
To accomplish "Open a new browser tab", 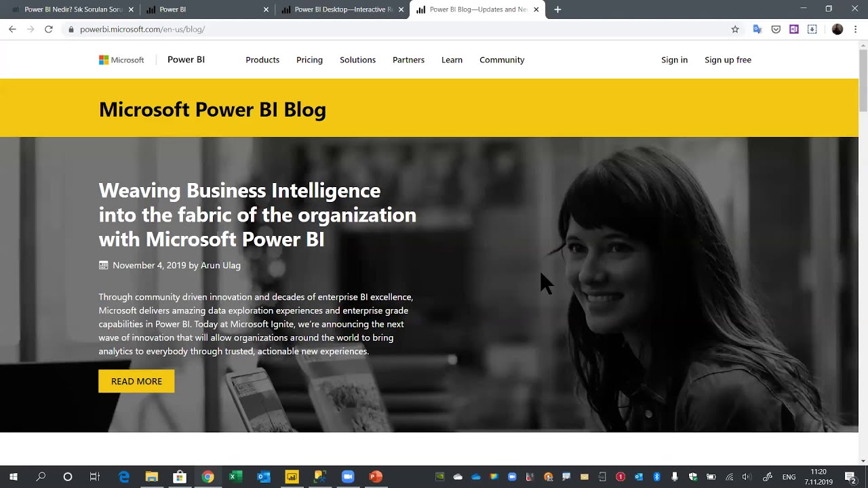I will pyautogui.click(x=557, y=9).
